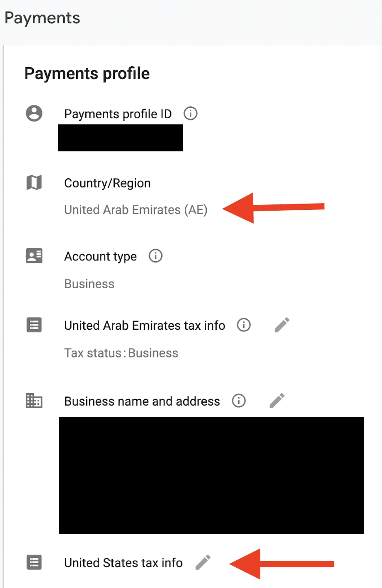This screenshot has height=588, width=382.
Task: Click the building icon beside Business name and address
Action: point(34,401)
